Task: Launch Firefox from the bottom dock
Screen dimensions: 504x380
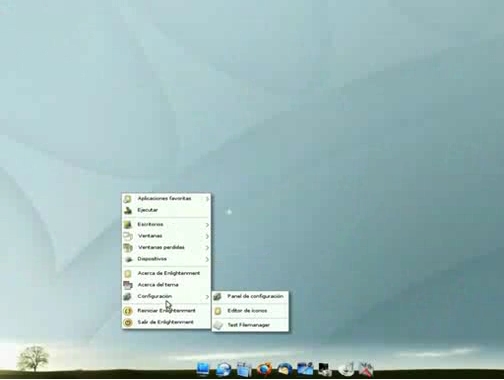Action: coord(264,369)
